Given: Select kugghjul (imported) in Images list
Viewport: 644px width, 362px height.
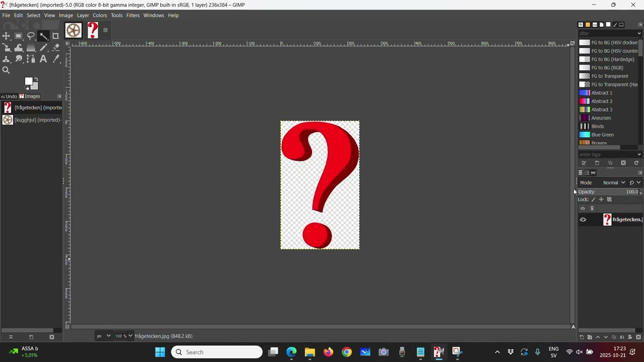Looking at the screenshot, I should point(31,120).
